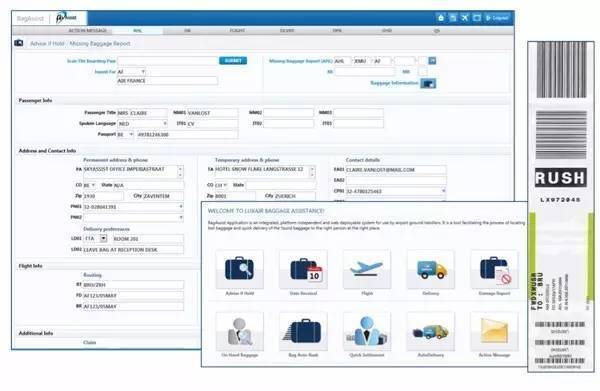Click the airplane icon in top header
This screenshot has height=391, width=600.
coord(465,18)
